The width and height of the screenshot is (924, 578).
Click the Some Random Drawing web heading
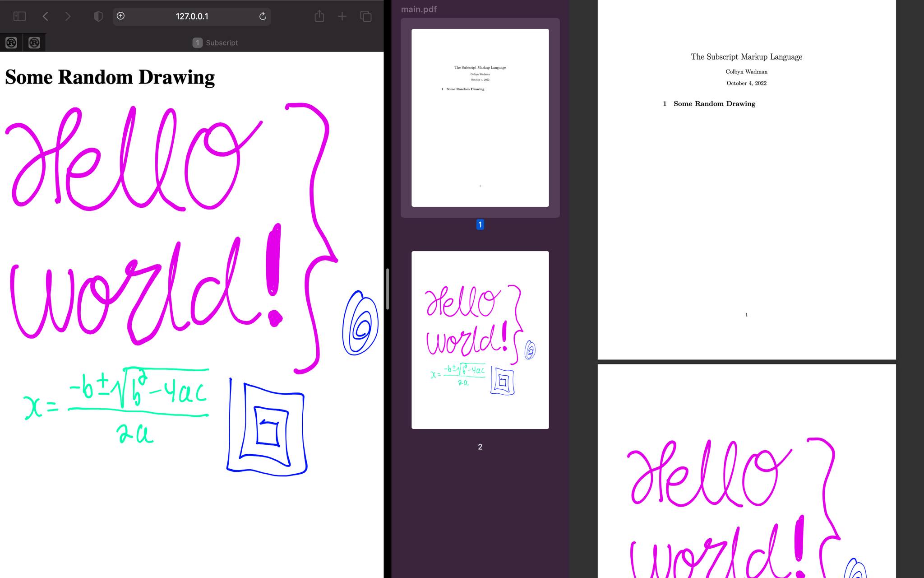(x=110, y=77)
